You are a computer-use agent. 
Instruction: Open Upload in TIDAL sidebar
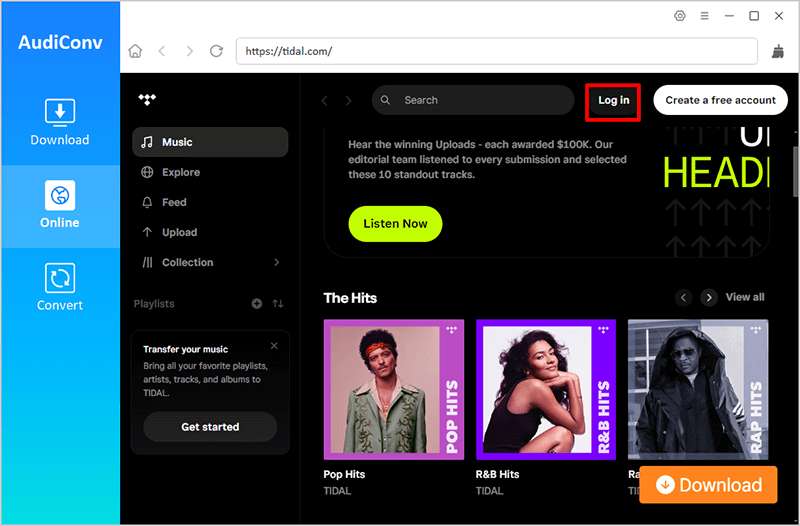point(210,232)
